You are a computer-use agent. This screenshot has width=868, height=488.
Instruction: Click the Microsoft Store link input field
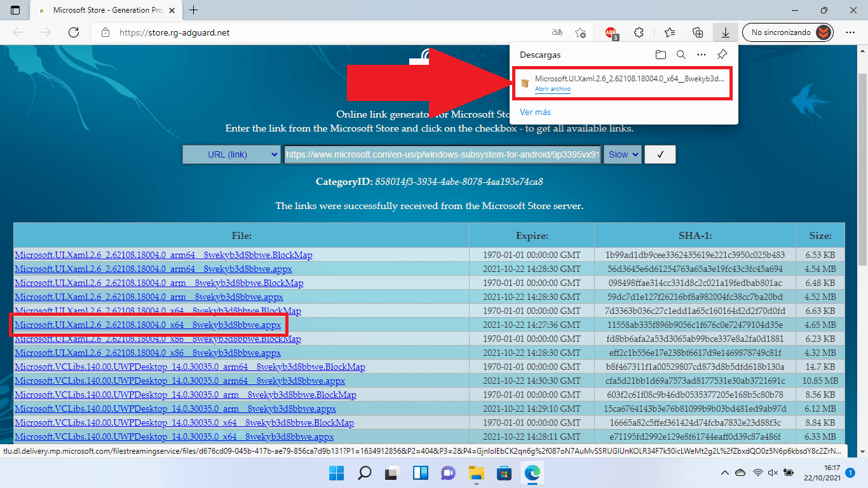pyautogui.click(x=442, y=154)
